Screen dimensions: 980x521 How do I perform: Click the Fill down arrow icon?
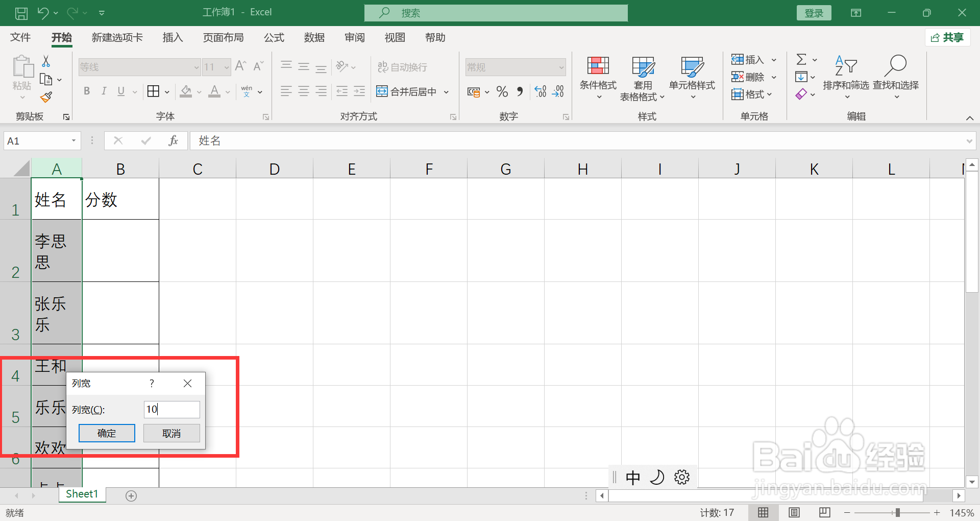(x=801, y=77)
